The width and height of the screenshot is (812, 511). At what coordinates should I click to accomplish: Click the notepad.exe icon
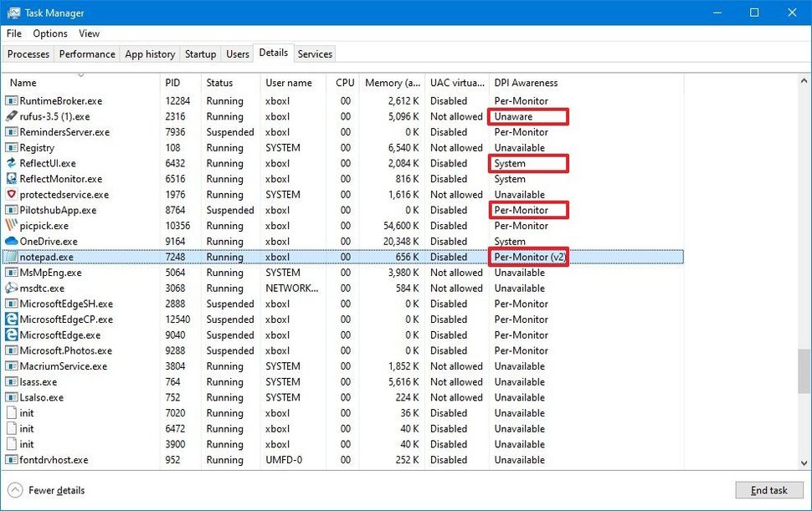pyautogui.click(x=11, y=257)
